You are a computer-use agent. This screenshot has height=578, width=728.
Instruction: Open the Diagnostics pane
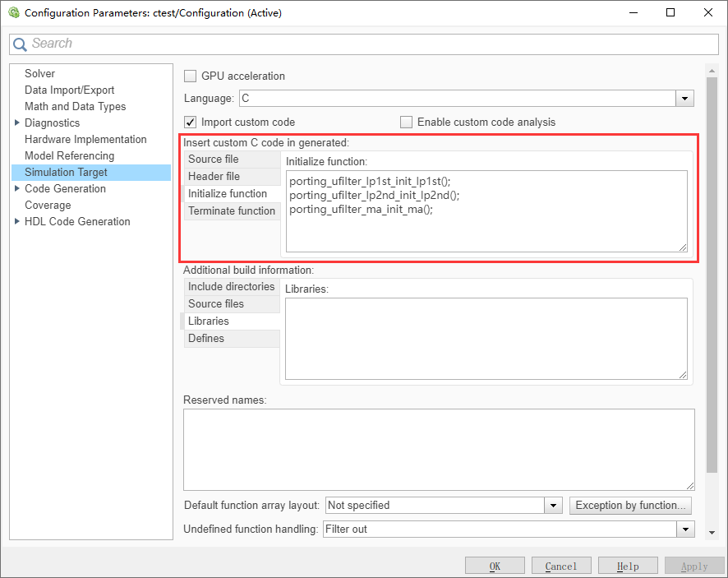[52, 123]
